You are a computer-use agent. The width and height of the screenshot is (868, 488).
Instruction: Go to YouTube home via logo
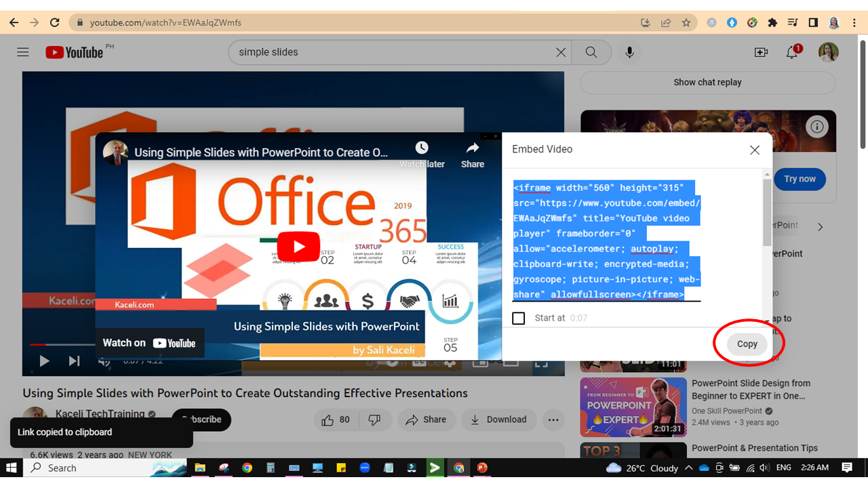[x=75, y=52]
